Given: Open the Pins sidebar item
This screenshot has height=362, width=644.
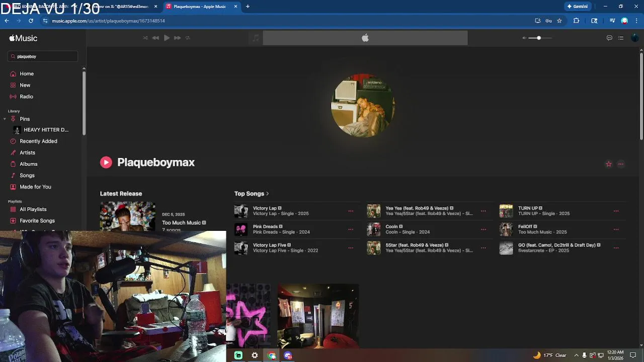Looking at the screenshot, I should 25,119.
